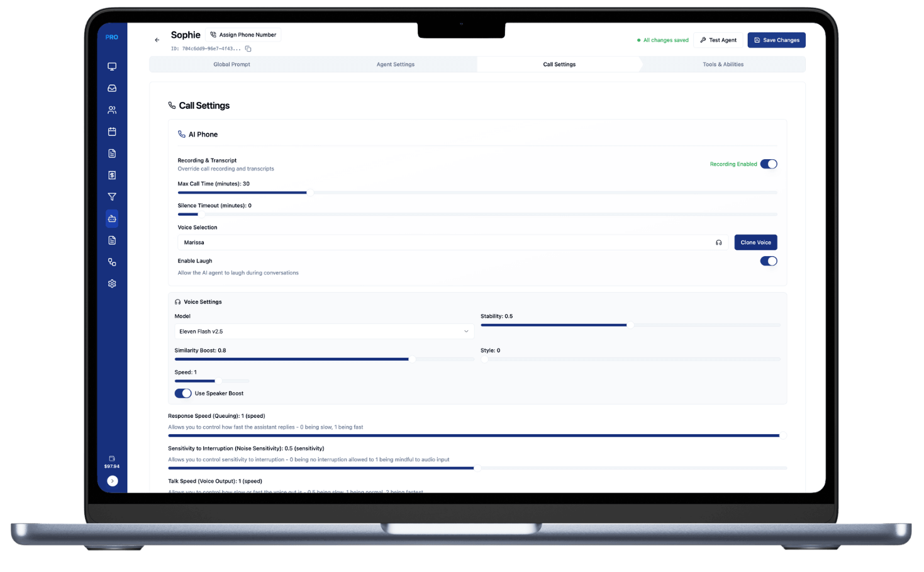Open the workflow nodes icon in sidebar
Screen dimensions: 924x572
[112, 262]
